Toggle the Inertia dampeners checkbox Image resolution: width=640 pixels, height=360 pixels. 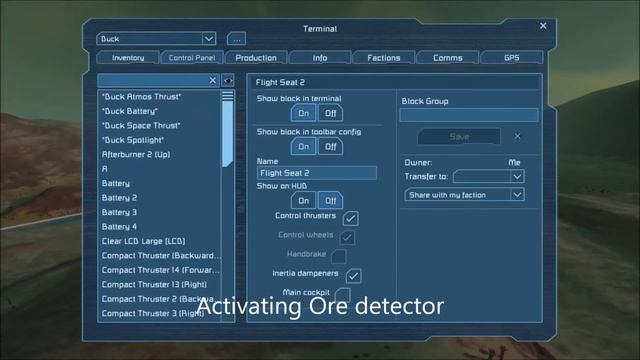pyautogui.click(x=353, y=276)
